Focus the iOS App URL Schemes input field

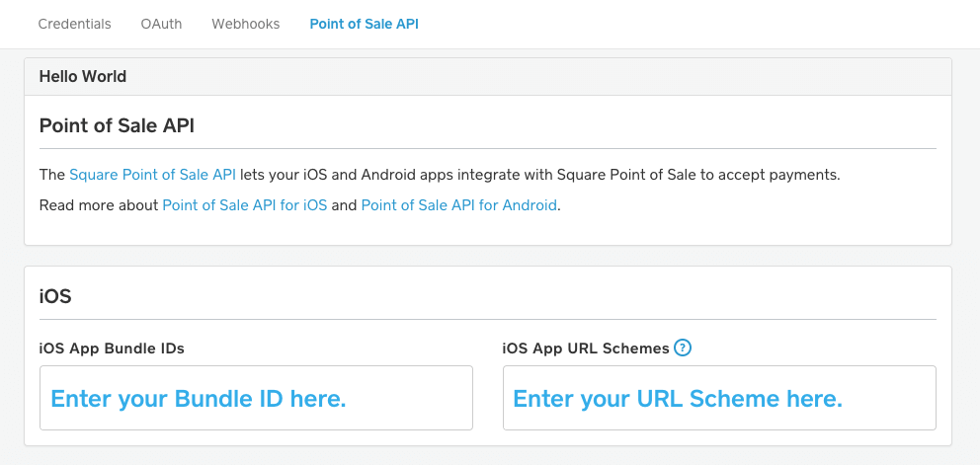tap(719, 398)
